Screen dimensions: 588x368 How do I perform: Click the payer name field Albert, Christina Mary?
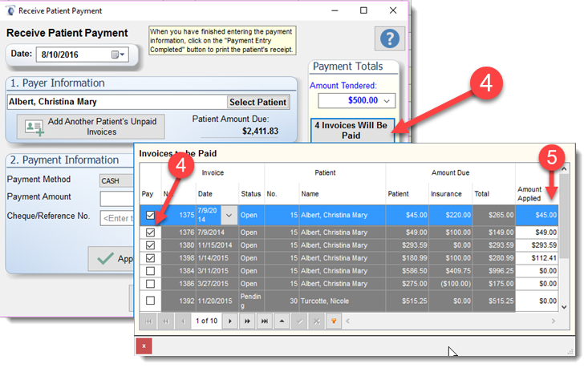(x=117, y=102)
